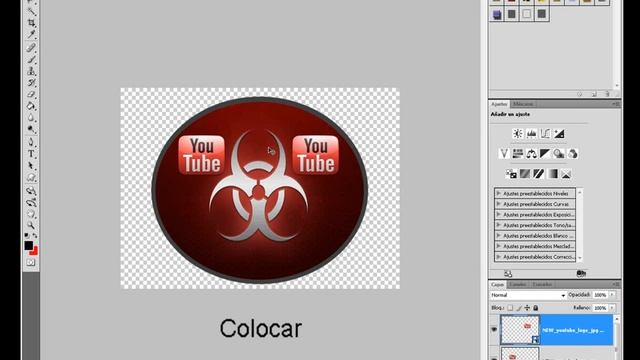Toggle lock position icon in Capas
Image resolution: width=640 pixels, height=360 pixels.
527,308
